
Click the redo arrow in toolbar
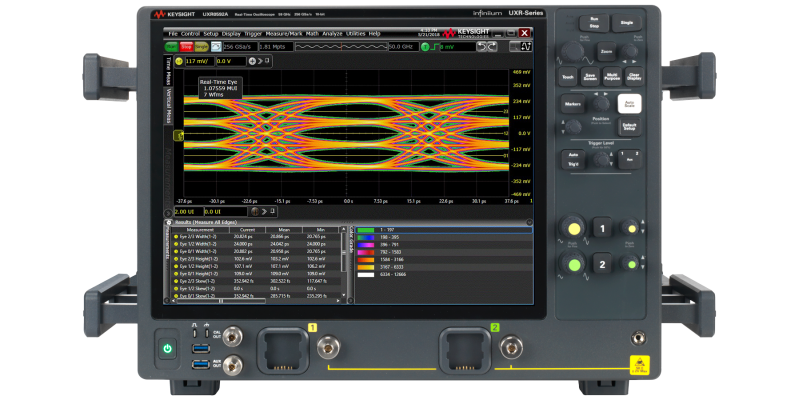[x=492, y=47]
